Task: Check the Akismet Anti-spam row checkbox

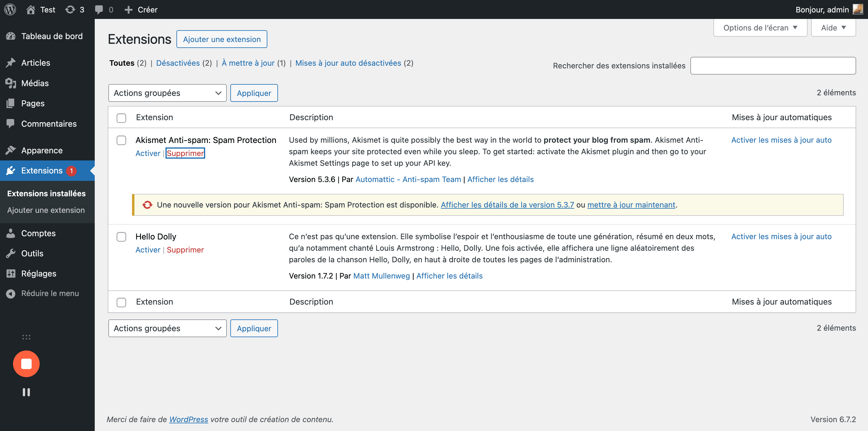Action: point(121,140)
